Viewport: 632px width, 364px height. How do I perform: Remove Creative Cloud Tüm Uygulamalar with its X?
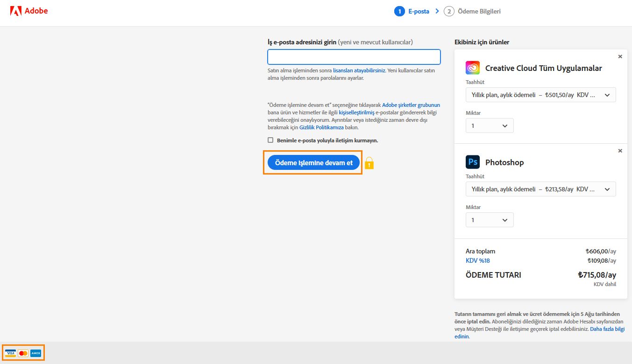point(620,56)
